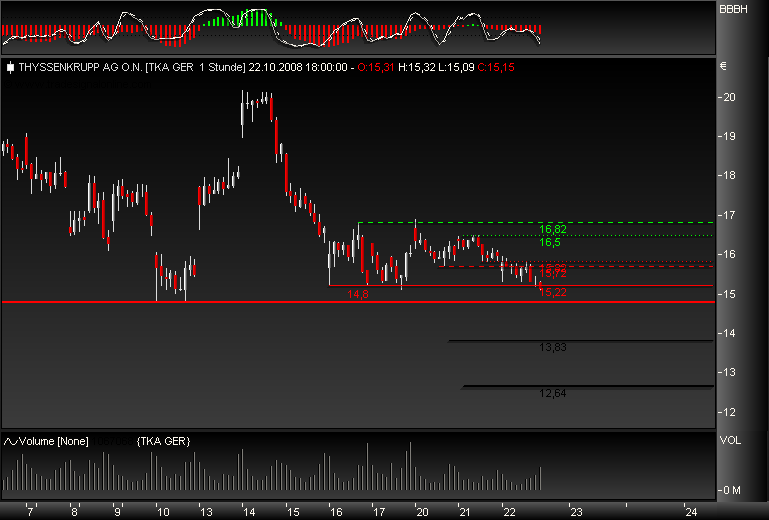This screenshot has width=769, height=520.
Task: Click the green histogram bars in top oscillator
Action: pos(245,19)
